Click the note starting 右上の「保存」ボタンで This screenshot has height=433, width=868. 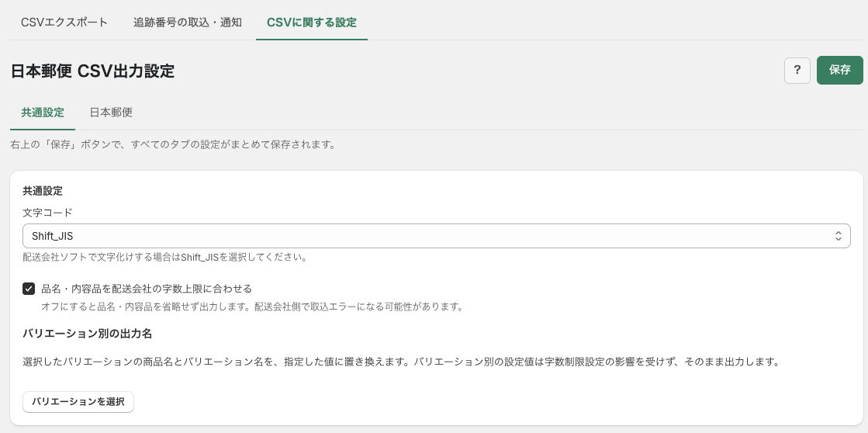(x=173, y=145)
